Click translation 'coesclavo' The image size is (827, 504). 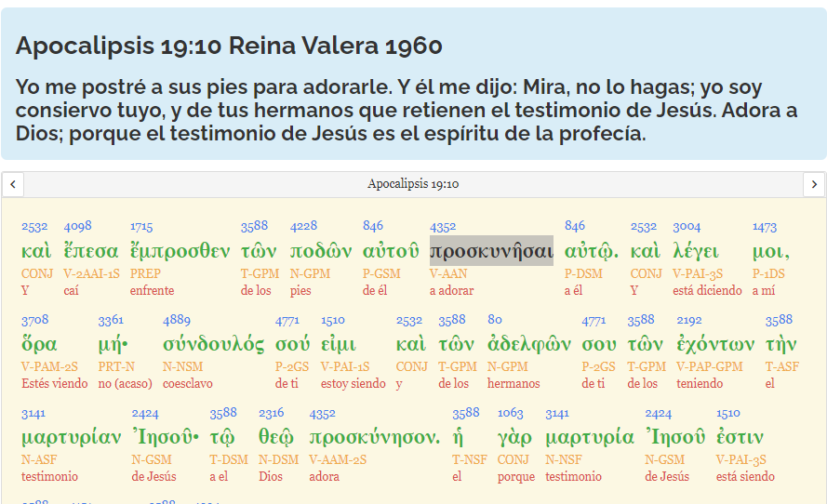187,383
